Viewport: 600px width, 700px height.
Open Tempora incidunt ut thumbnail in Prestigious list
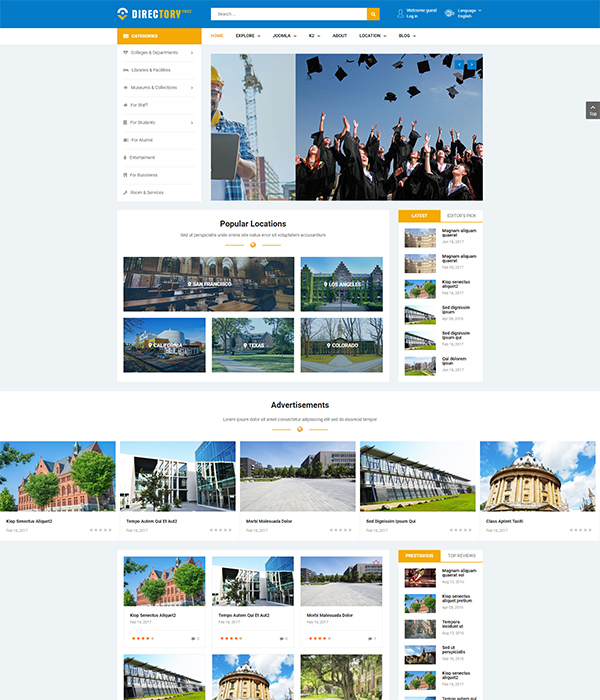click(420, 629)
